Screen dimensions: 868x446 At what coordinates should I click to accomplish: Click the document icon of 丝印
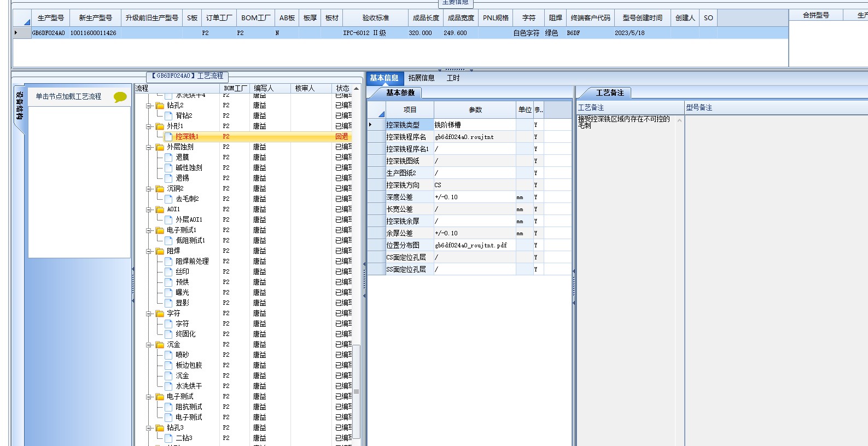click(168, 271)
